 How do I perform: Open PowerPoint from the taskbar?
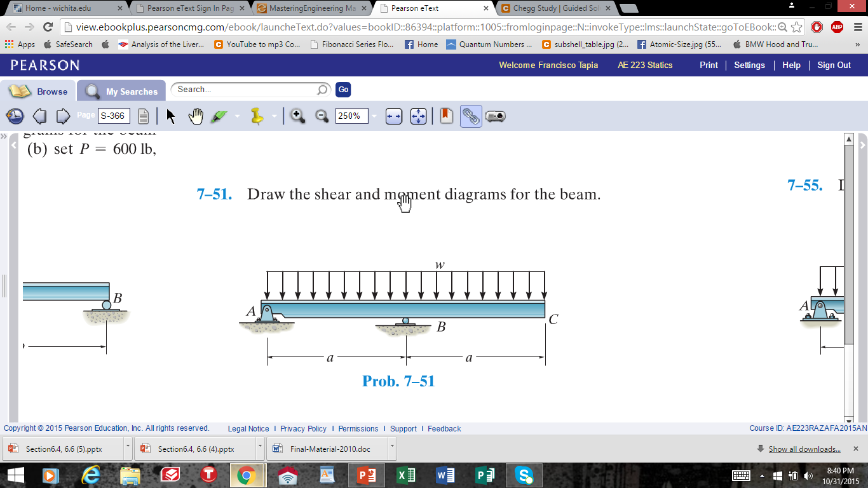pyautogui.click(x=367, y=475)
